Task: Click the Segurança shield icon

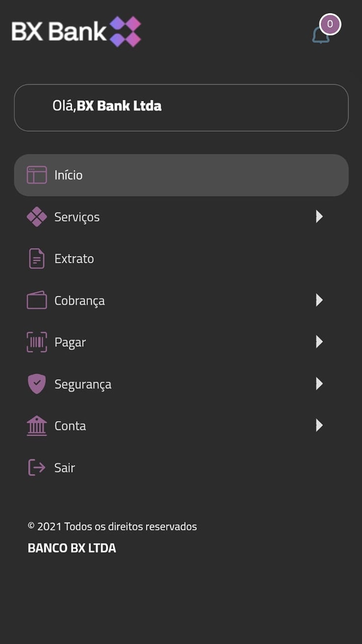Action: coord(37,384)
